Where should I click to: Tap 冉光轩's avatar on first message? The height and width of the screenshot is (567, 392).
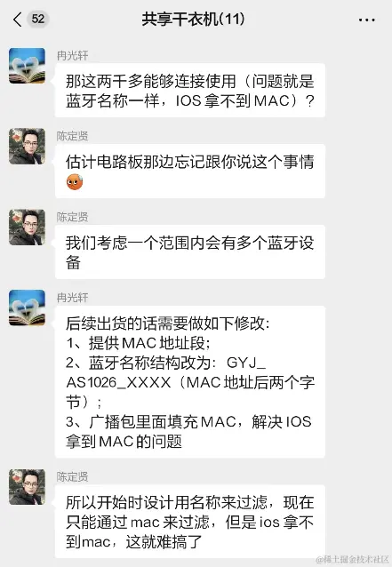(28, 66)
